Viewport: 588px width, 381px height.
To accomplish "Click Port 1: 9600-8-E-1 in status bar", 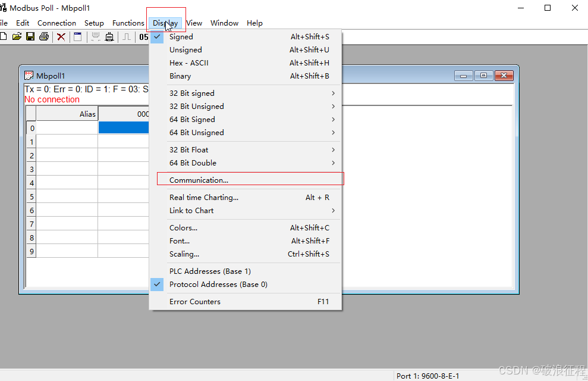I will pyautogui.click(x=427, y=376).
